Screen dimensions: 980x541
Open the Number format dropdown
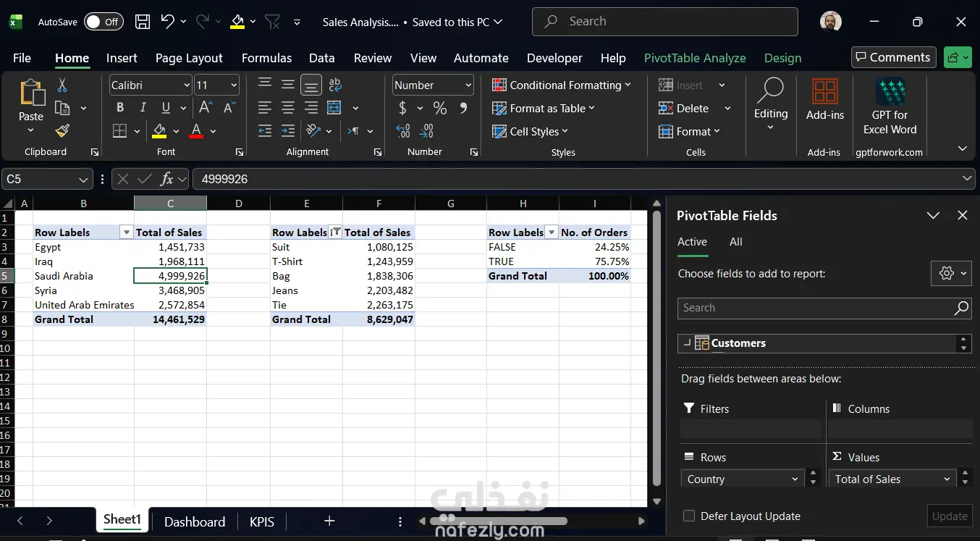[x=468, y=85]
